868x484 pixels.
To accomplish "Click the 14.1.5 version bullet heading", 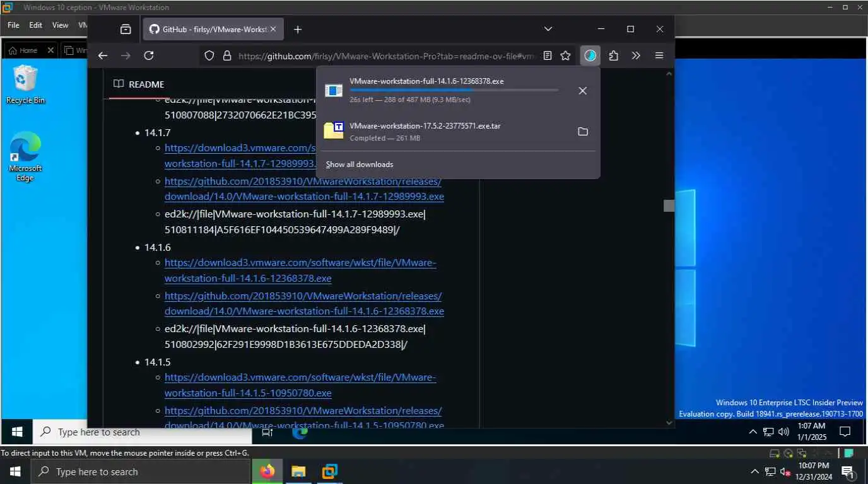I will click(158, 362).
